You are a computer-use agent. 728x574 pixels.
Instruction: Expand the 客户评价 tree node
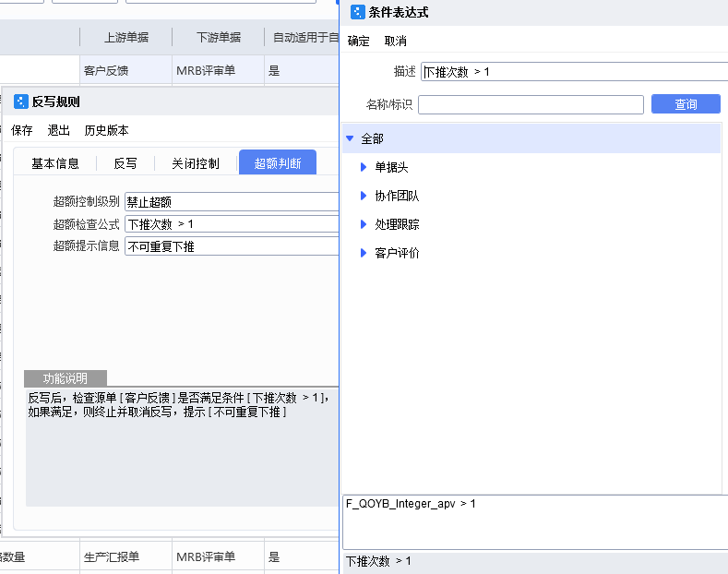tap(364, 253)
